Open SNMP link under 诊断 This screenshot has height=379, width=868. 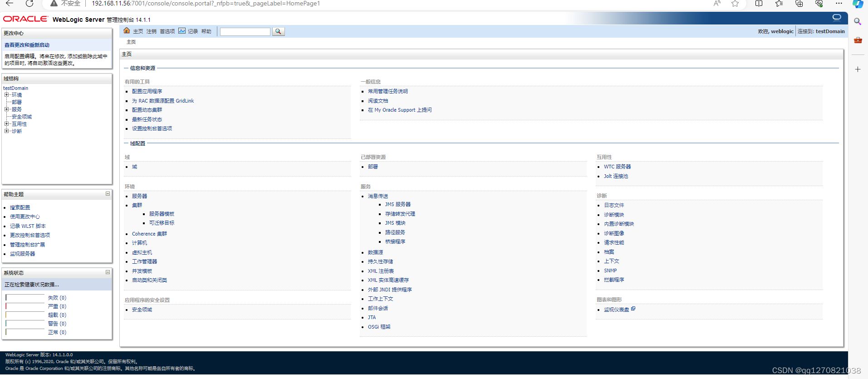point(610,271)
